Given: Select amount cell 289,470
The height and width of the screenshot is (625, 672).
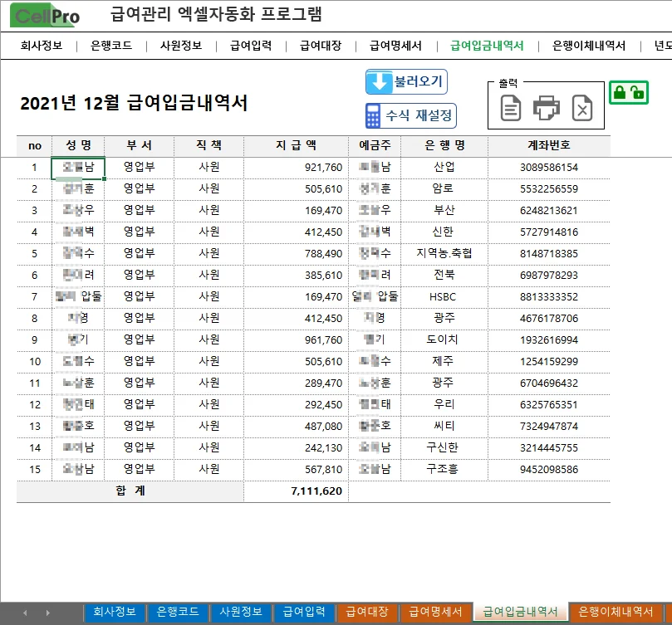Looking at the screenshot, I should (x=296, y=383).
